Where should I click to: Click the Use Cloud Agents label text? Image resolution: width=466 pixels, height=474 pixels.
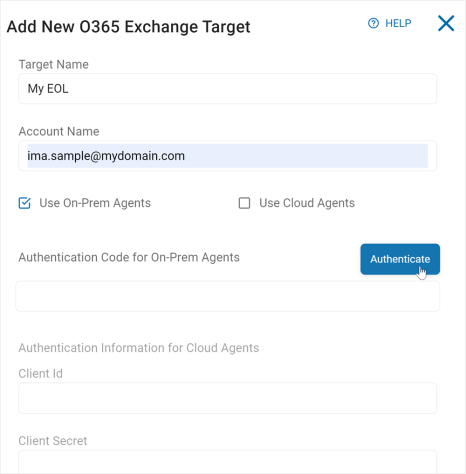pyautogui.click(x=307, y=203)
